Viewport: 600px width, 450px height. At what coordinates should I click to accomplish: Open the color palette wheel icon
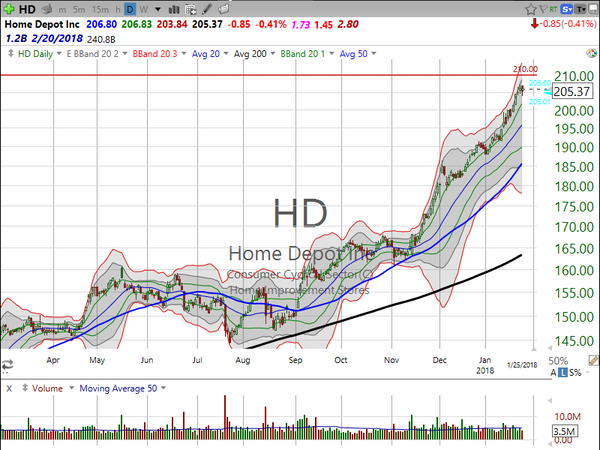point(592,53)
